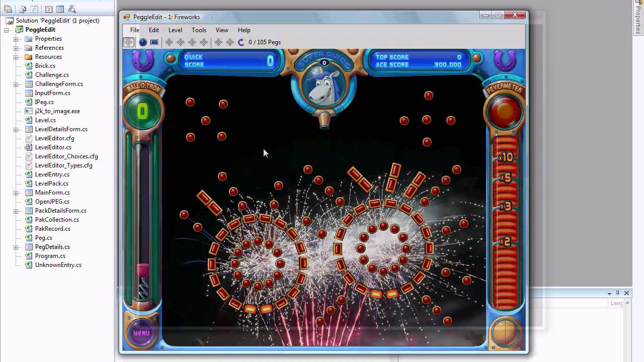644x362 pixels.
Task: Select the pointer tool in PeggleEdit toolbar
Action: (x=129, y=42)
